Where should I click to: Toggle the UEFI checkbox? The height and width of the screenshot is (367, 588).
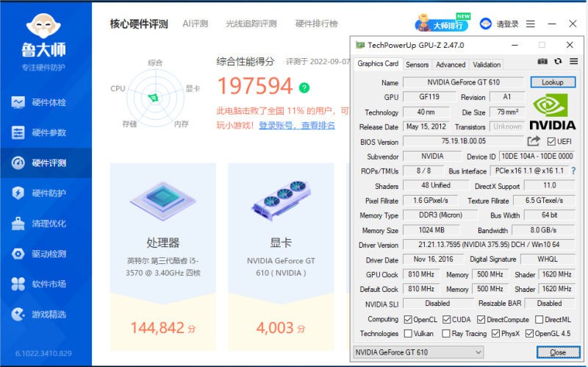pos(551,141)
